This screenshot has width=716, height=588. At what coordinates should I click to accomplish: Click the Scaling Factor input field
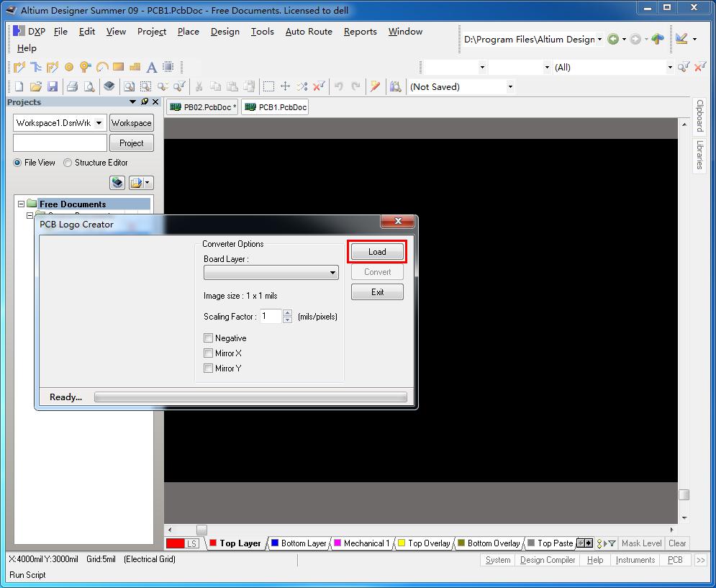[x=271, y=316]
